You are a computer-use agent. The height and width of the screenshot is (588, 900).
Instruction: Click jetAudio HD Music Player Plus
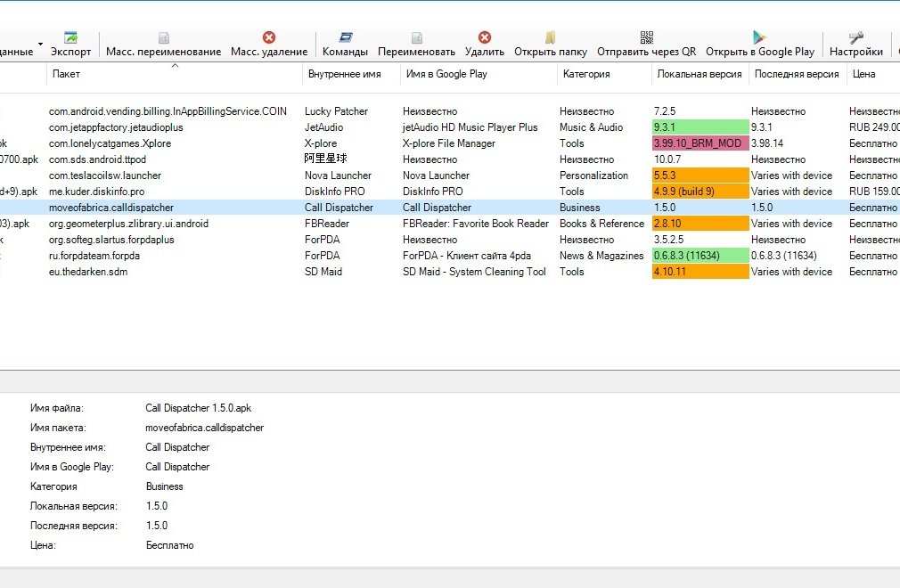click(x=470, y=127)
